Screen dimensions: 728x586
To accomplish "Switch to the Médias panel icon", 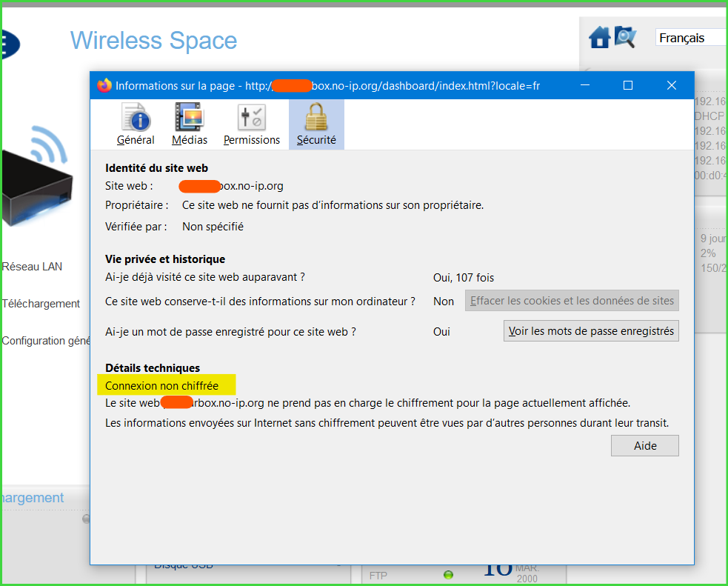I will coord(190,119).
